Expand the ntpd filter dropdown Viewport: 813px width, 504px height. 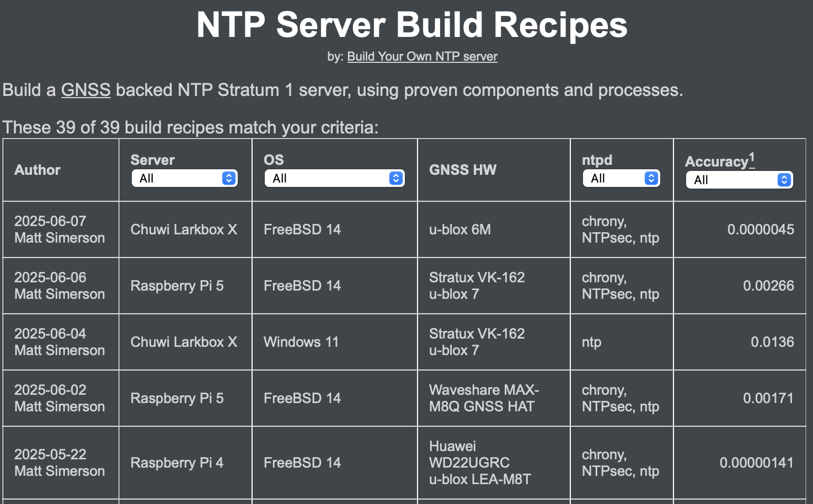point(621,178)
